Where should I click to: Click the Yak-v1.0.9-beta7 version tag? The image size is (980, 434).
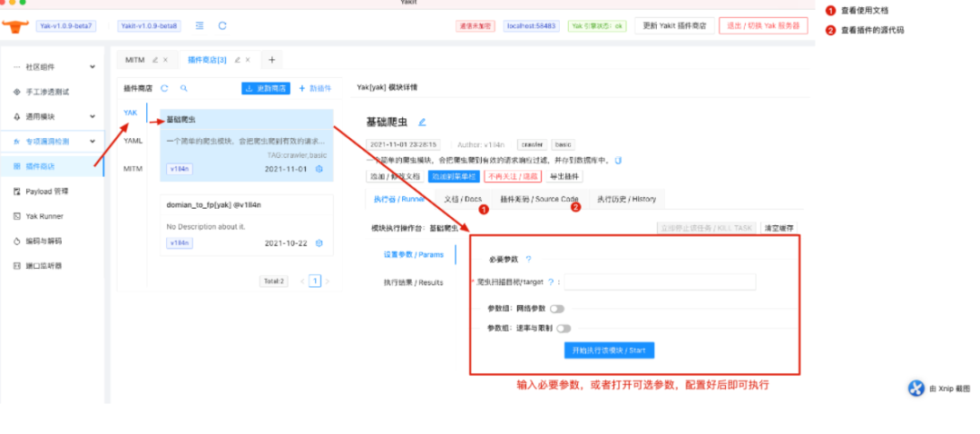[65, 25]
